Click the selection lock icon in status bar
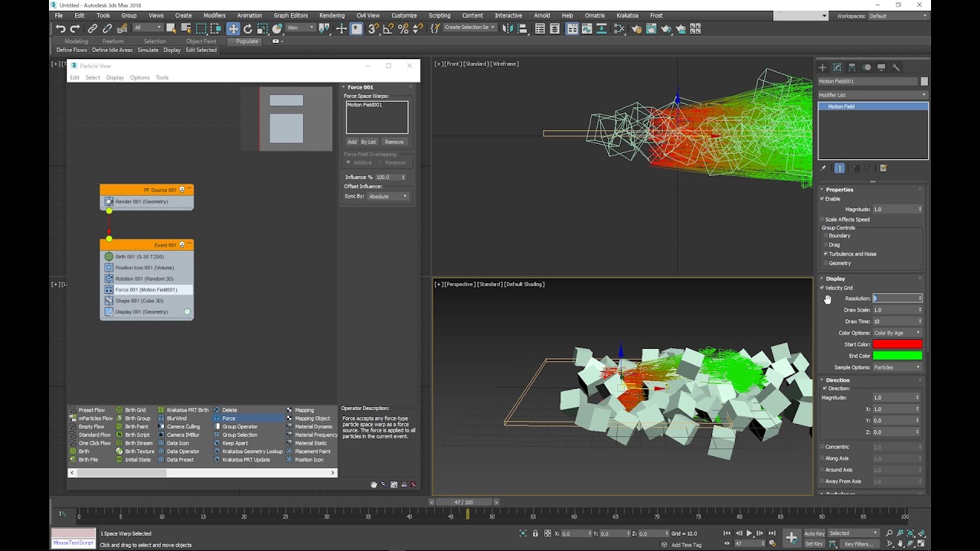980x551 pixels. (535, 533)
